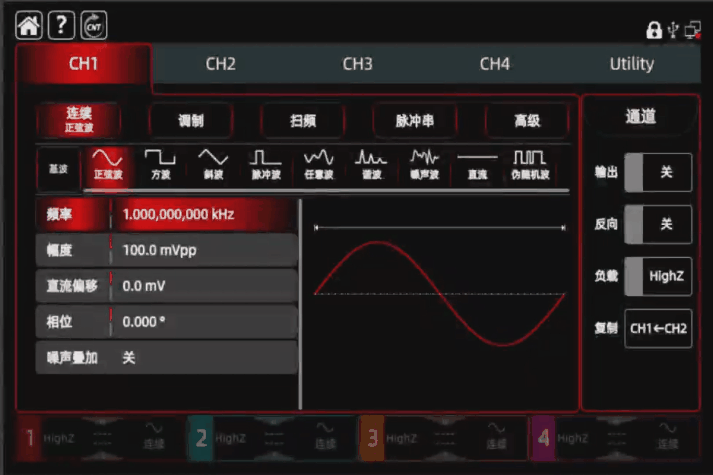
Task: Click the Home icon in top bar
Action: (30, 25)
